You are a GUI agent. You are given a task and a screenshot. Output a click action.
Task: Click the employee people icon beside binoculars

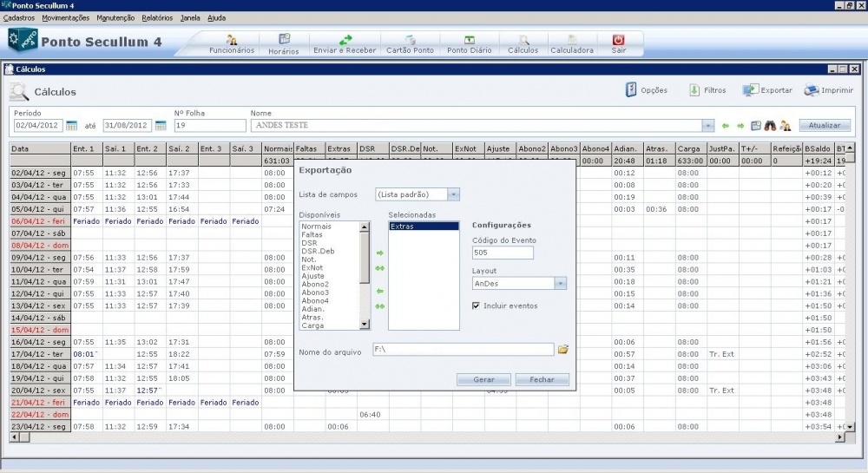[x=785, y=126]
